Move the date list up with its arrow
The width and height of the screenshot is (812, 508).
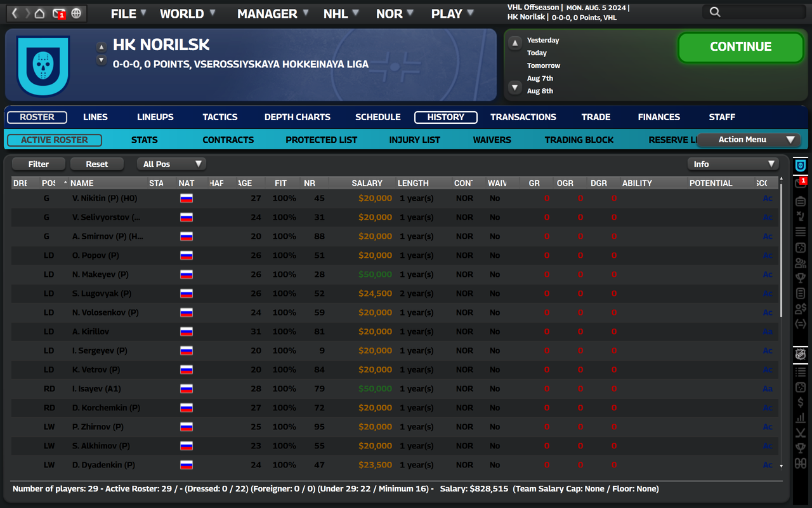click(515, 43)
